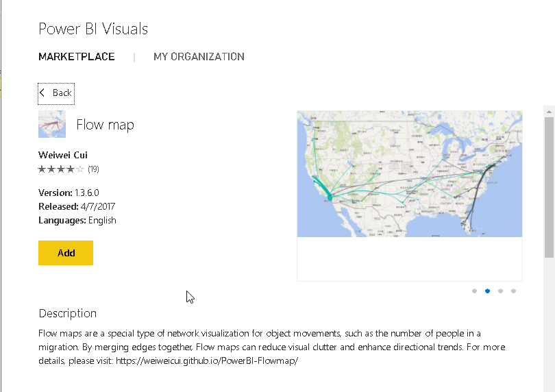
Task: Click the (19) review count
Action: click(94, 169)
